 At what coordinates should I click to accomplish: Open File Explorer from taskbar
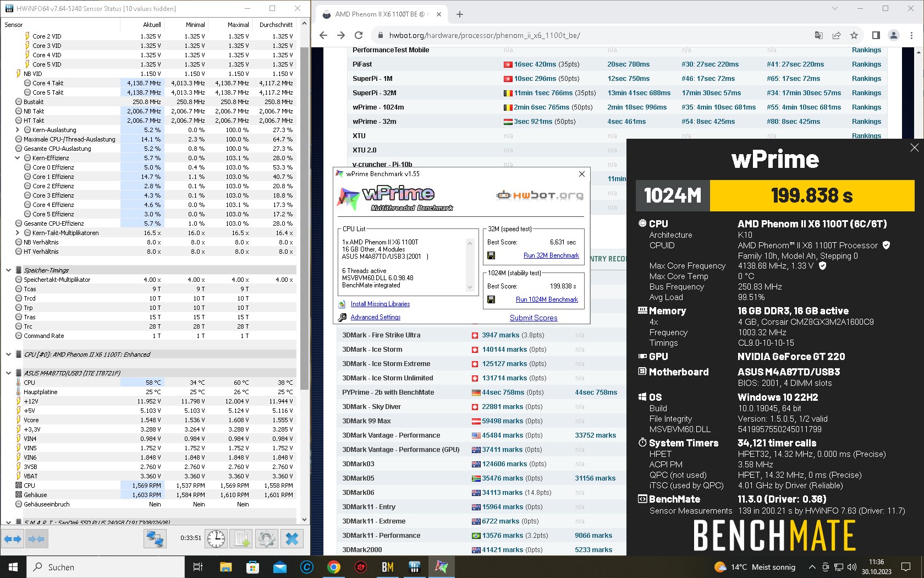[226, 567]
